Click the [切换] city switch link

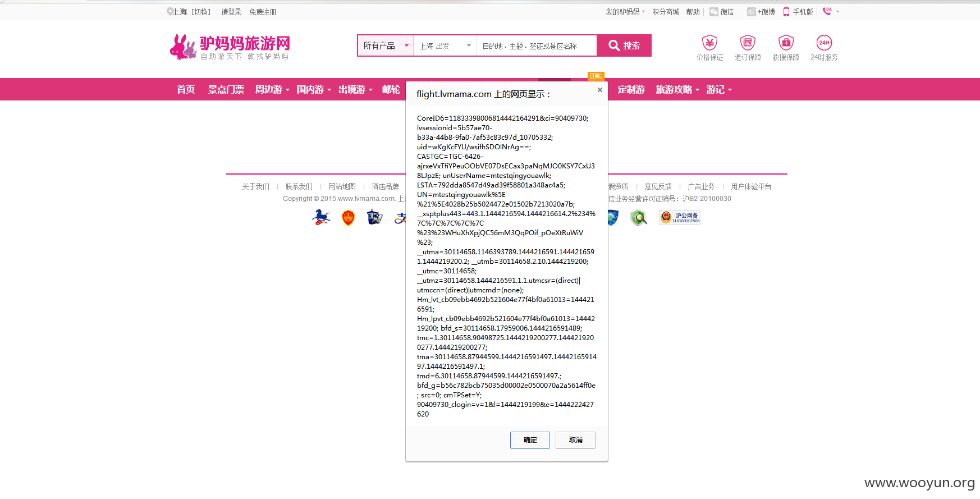201,12
